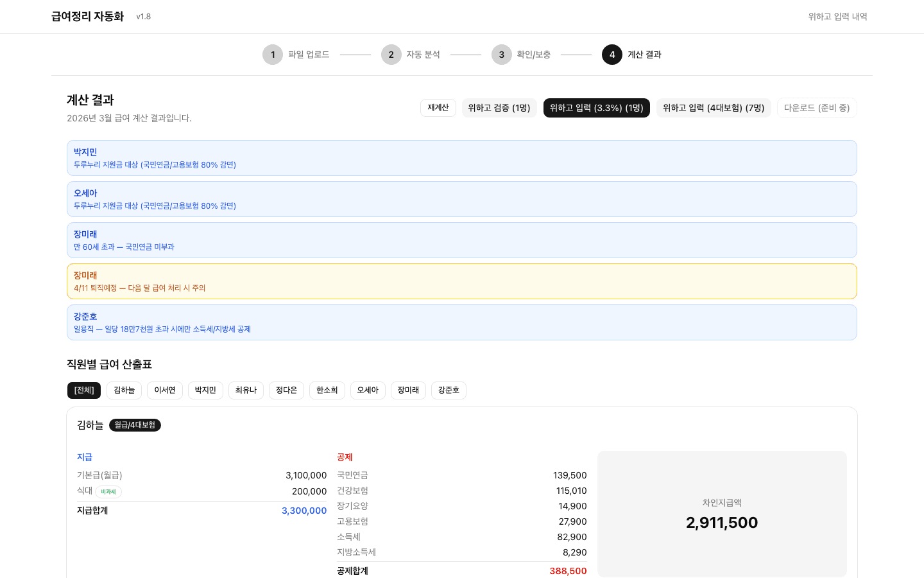The image size is (924, 578).
Task: Click 지방소득세 amount 8,290
Action: tap(574, 553)
